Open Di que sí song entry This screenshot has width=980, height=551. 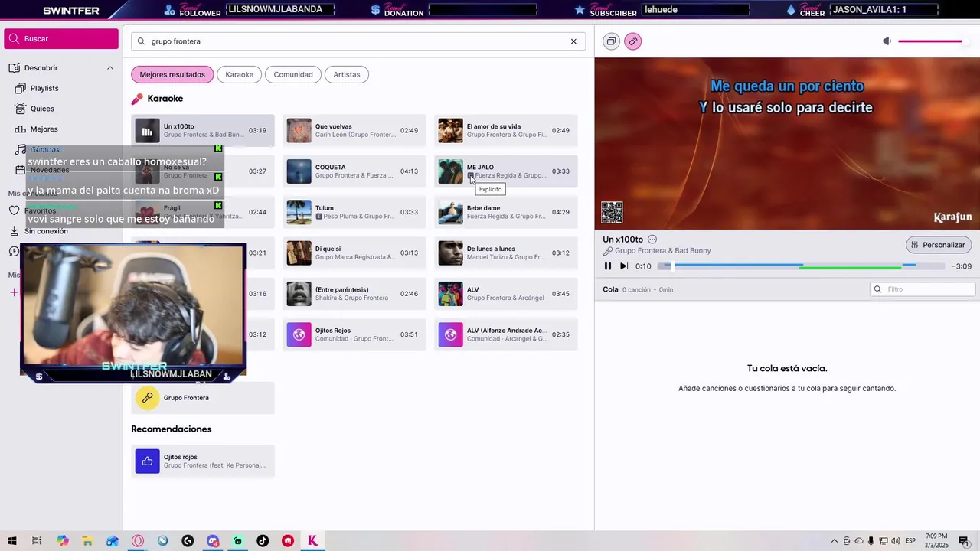354,253
